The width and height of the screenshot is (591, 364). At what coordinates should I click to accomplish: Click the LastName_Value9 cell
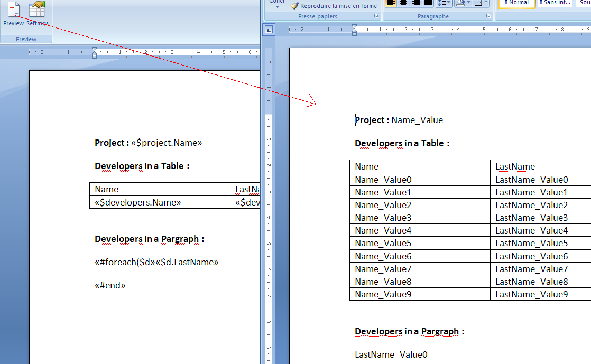[x=540, y=294]
